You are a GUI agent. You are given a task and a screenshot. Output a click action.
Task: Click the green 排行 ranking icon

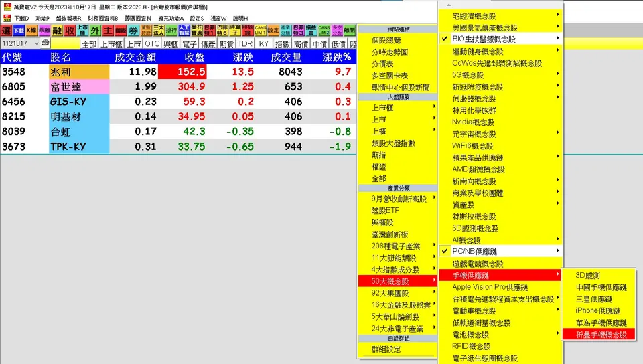(171, 31)
